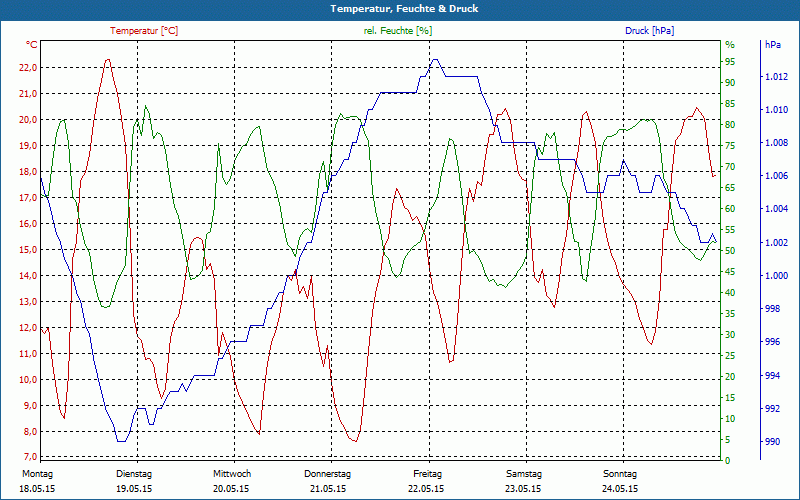
Task: Click the '20,0' temperature axis value
Action: [x=28, y=120]
